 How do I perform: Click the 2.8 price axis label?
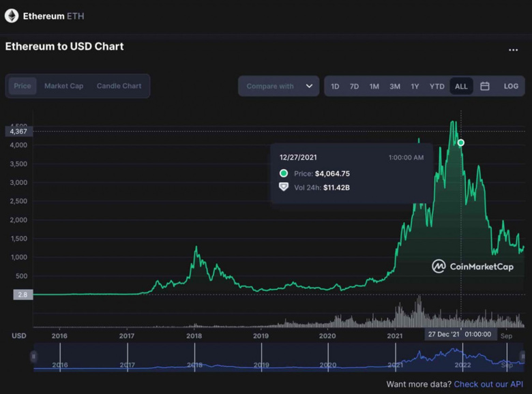(x=23, y=294)
